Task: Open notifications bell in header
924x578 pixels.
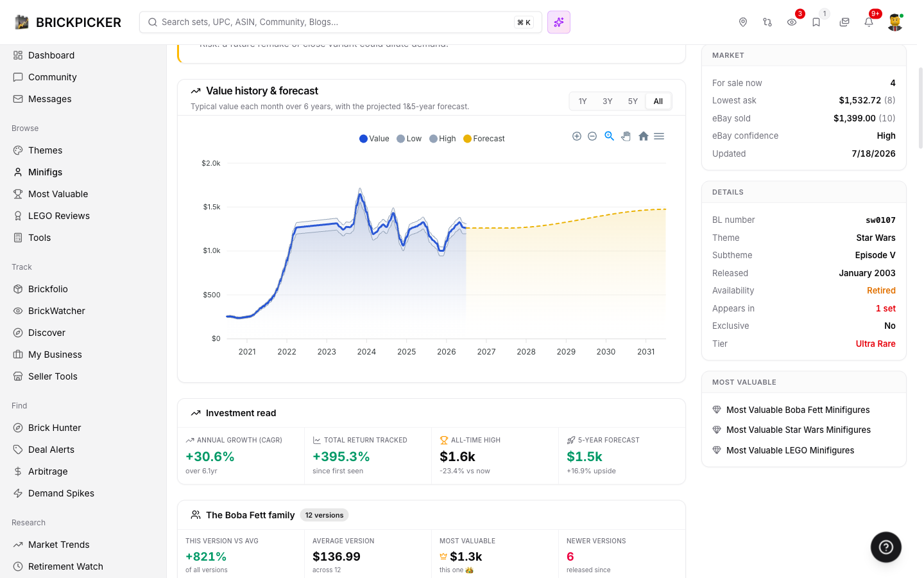Action: pyautogui.click(x=869, y=22)
